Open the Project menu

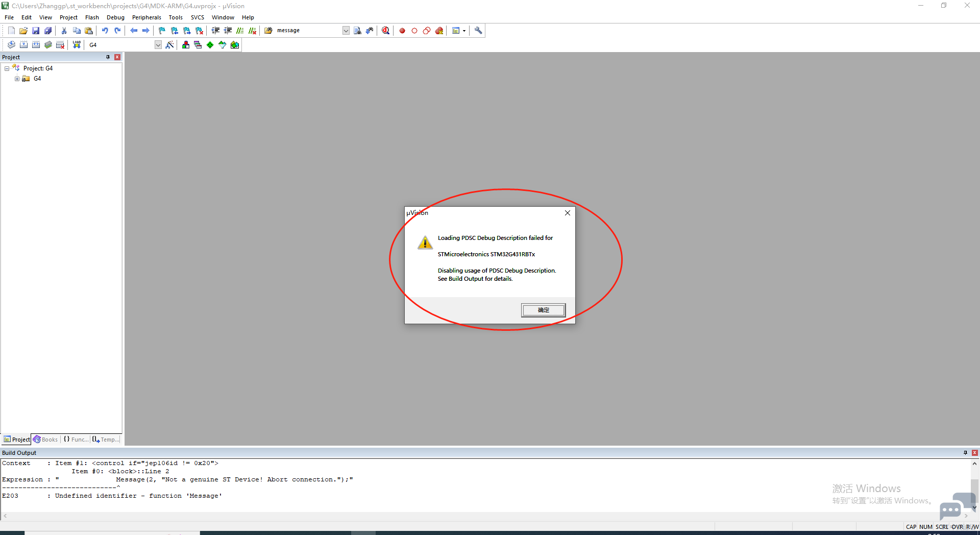coord(68,17)
